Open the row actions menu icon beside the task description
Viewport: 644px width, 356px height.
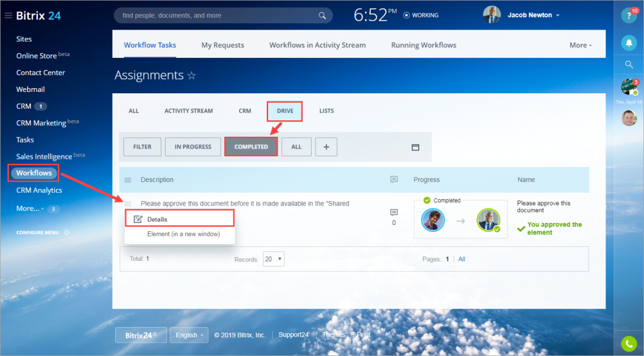tap(128, 204)
